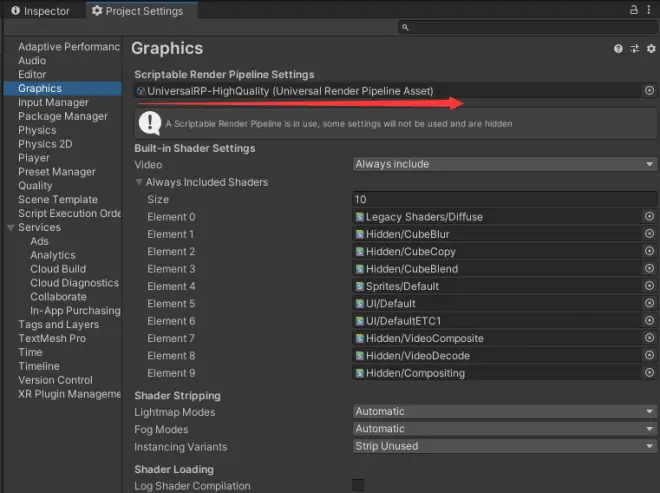Click the project settings search field
This screenshot has width=660, height=493.
click(528, 27)
